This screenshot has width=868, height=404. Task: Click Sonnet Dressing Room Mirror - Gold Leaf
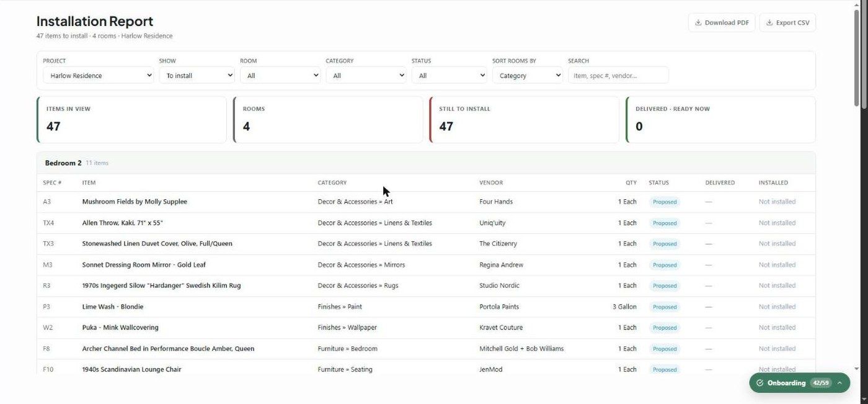[144, 265]
